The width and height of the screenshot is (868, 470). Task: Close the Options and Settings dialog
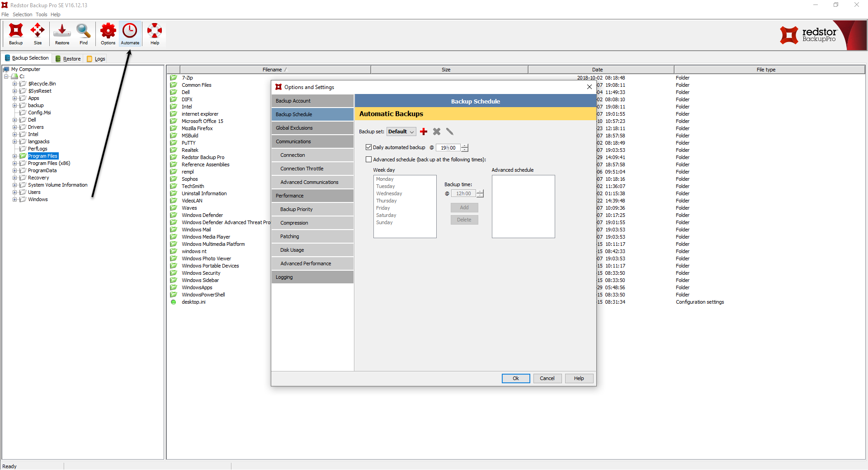point(590,87)
